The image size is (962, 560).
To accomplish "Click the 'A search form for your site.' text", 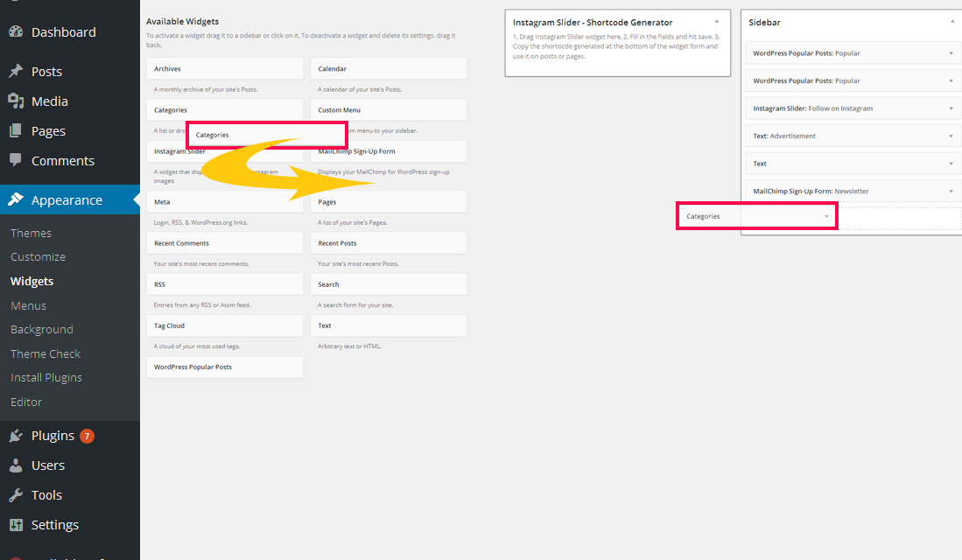I will [355, 304].
